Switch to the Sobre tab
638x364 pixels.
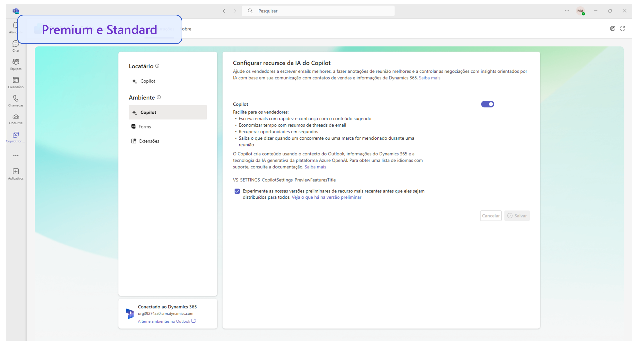[186, 29]
